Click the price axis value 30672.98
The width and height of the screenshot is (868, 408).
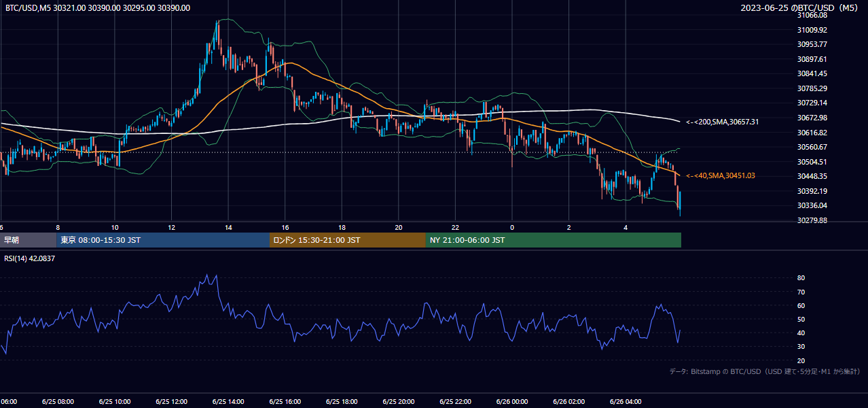(x=812, y=118)
